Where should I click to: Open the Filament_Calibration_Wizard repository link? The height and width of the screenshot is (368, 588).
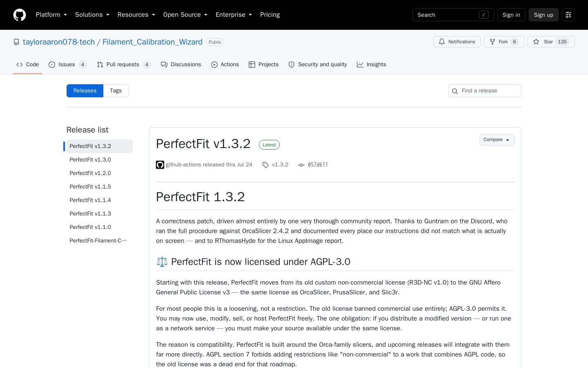pos(152,42)
